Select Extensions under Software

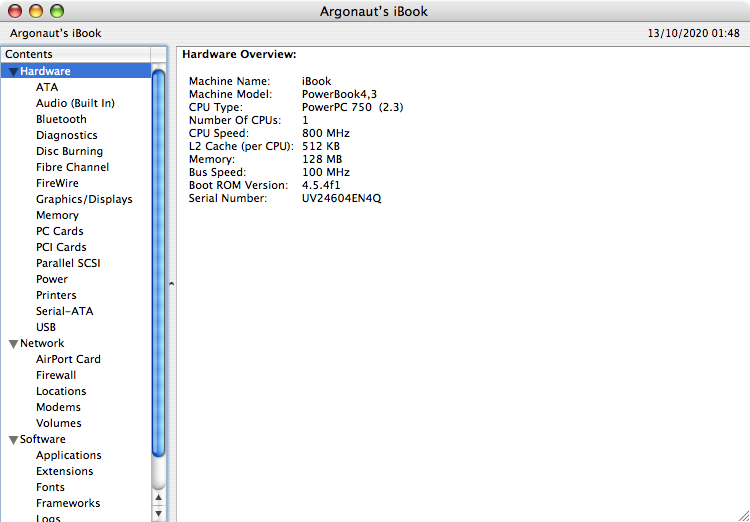point(65,471)
